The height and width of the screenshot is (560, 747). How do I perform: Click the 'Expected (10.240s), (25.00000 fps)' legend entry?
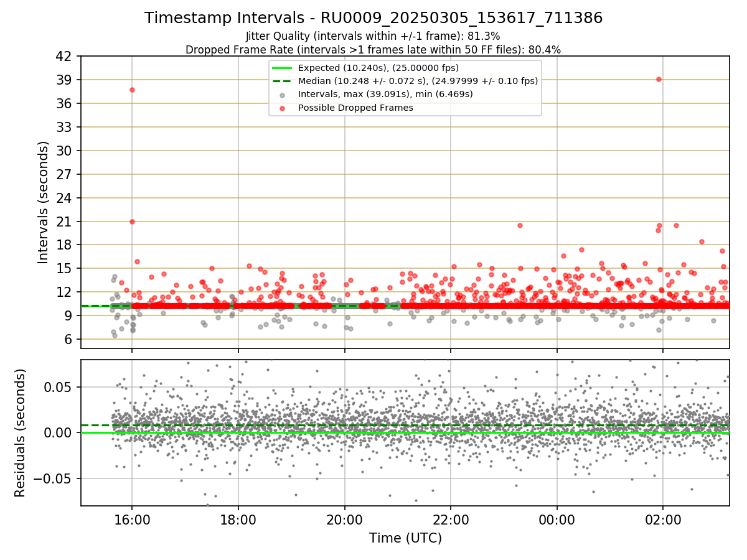click(x=378, y=68)
